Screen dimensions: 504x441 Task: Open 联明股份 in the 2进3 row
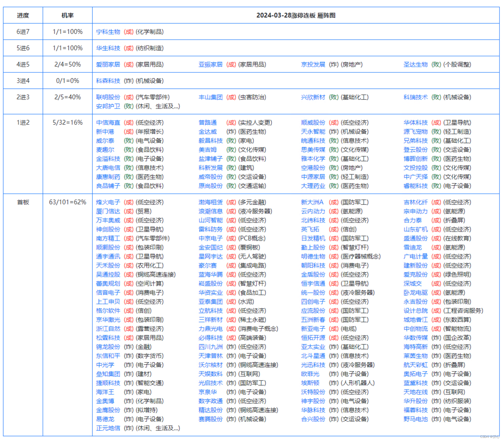pos(108,97)
